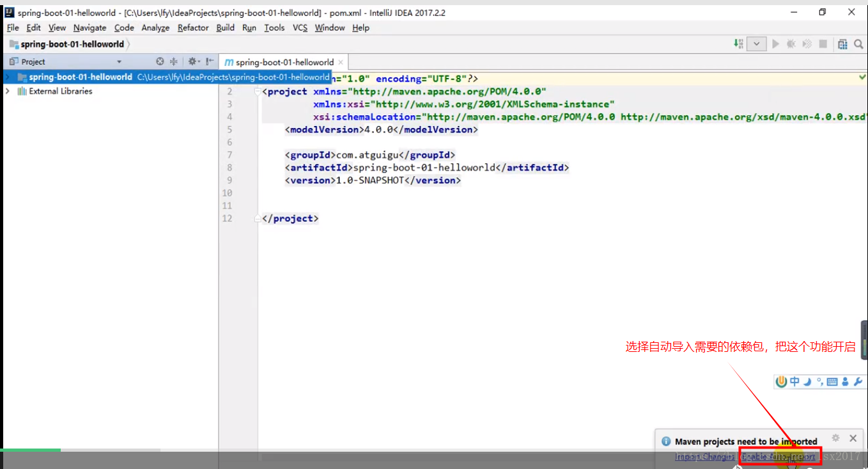This screenshot has width=868, height=469.
Task: Click the green inspection checkmark indicator
Action: tap(862, 77)
